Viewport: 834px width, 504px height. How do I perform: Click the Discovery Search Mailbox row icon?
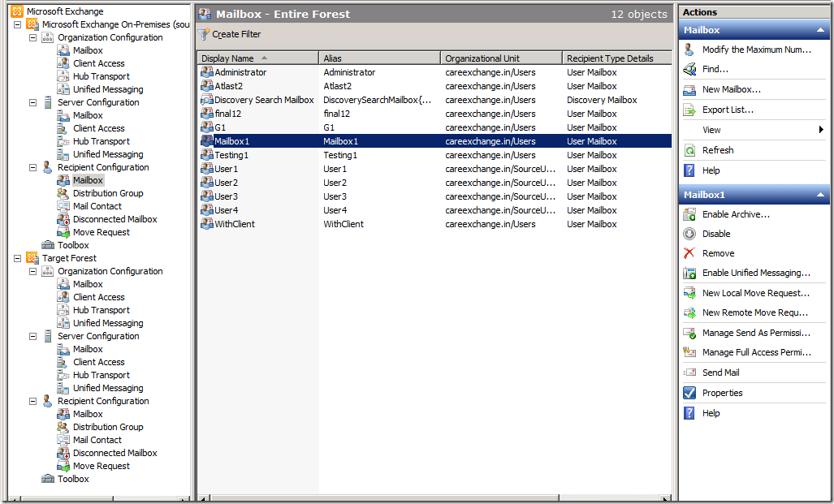207,99
